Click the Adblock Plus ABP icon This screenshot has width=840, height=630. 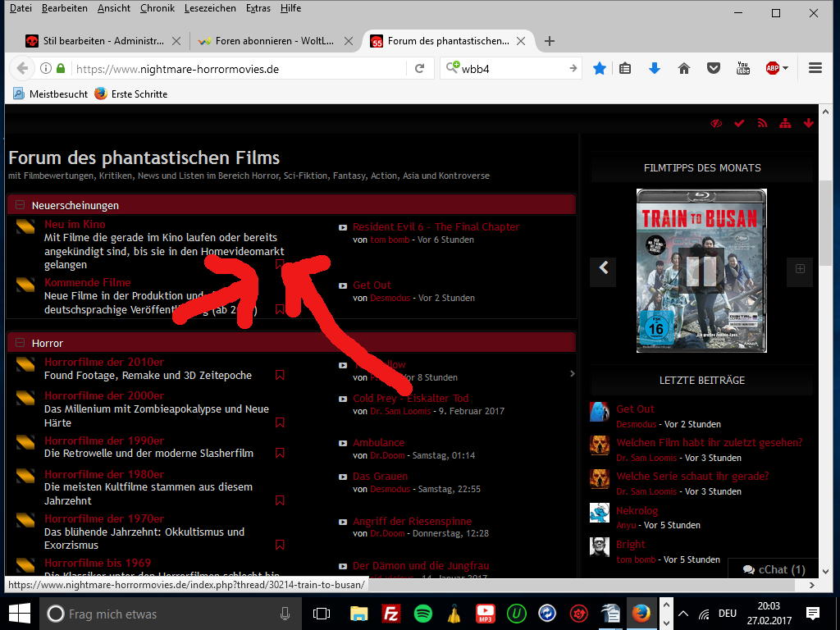click(773, 68)
